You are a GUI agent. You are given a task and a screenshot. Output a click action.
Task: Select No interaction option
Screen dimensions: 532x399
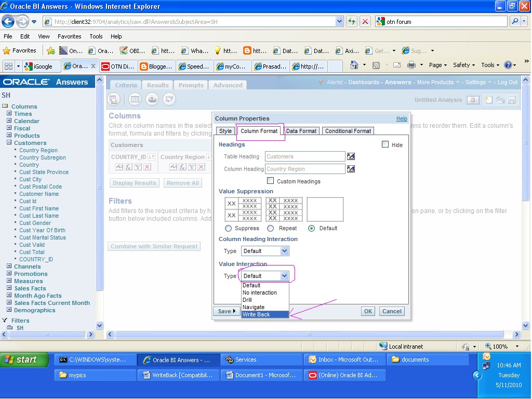pyautogui.click(x=265, y=292)
